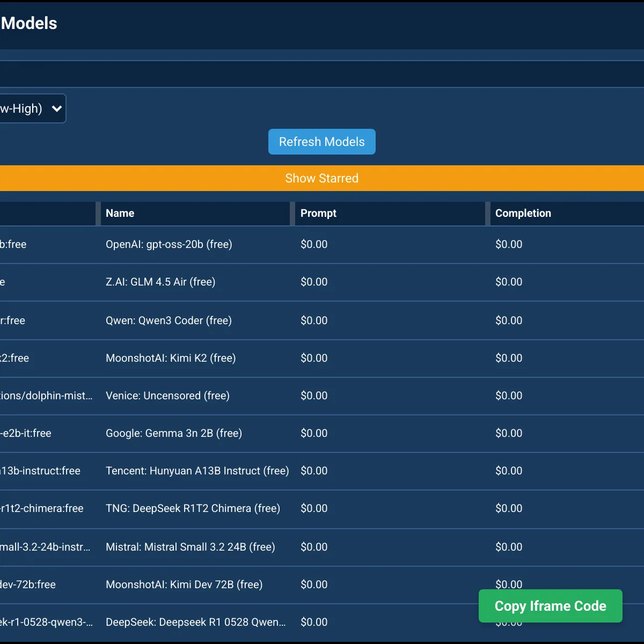Click the Prompt column header

(318, 213)
